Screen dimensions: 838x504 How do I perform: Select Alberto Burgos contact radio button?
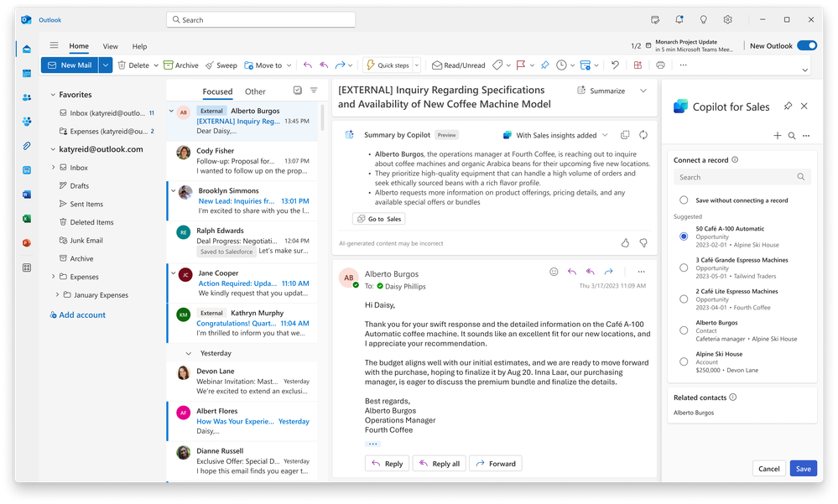[x=684, y=331]
